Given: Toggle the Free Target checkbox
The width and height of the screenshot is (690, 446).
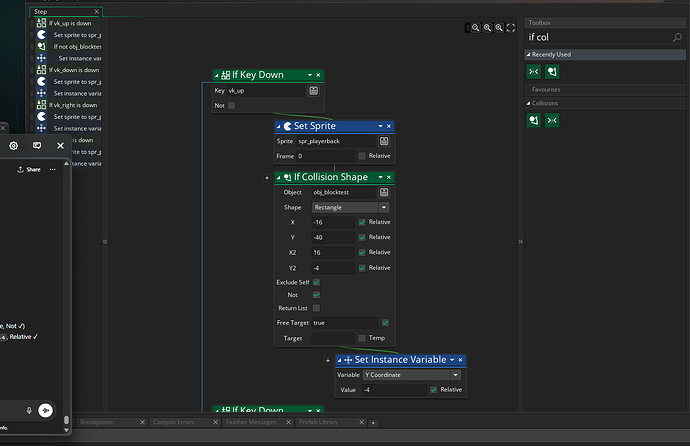Looking at the screenshot, I should pos(385,323).
